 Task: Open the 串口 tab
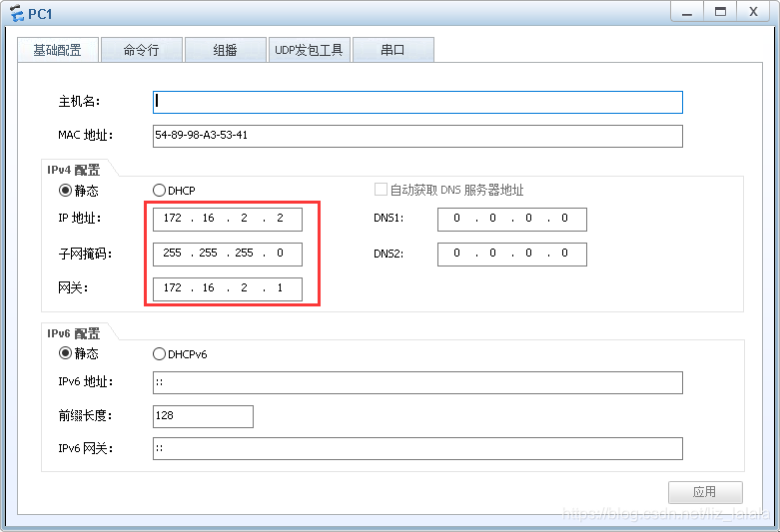coord(392,50)
